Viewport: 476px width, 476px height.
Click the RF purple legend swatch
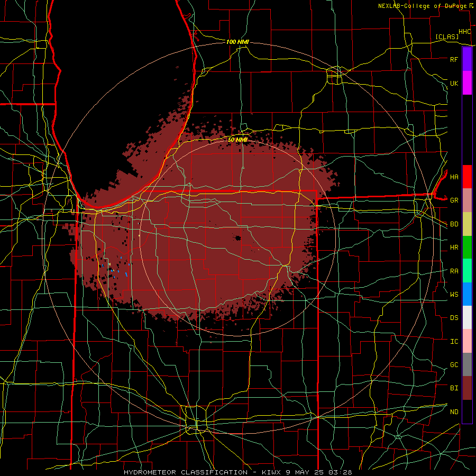(x=467, y=59)
